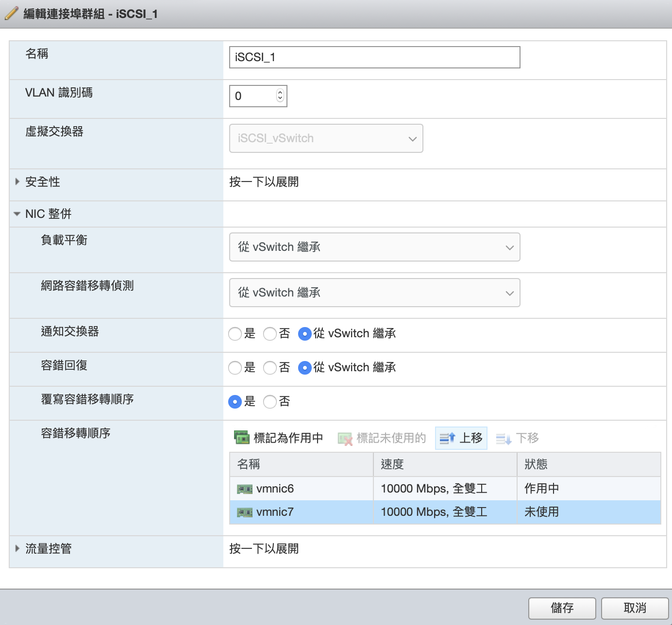Expand the 流量控管 section
The width and height of the screenshot is (672, 625).
coord(17,549)
